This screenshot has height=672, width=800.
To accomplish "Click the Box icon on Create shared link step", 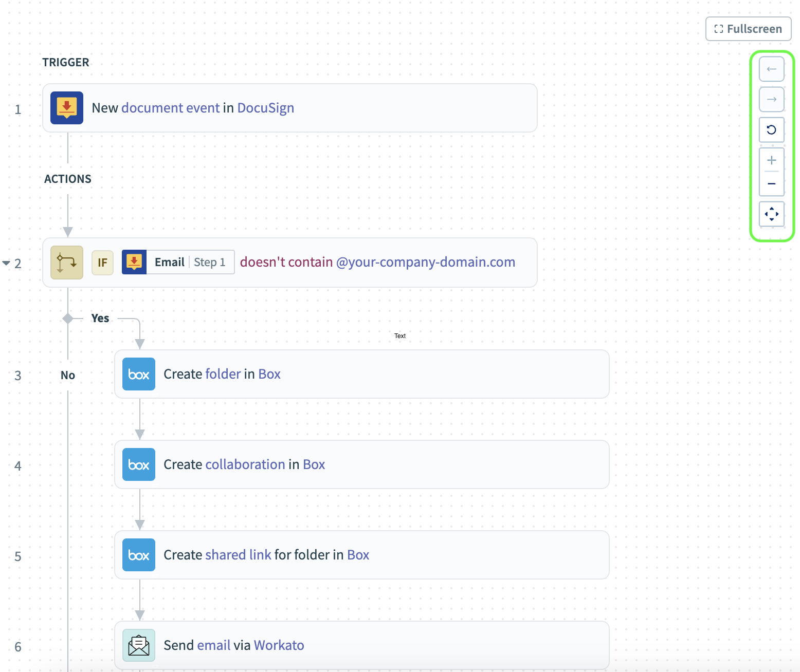I will click(139, 555).
